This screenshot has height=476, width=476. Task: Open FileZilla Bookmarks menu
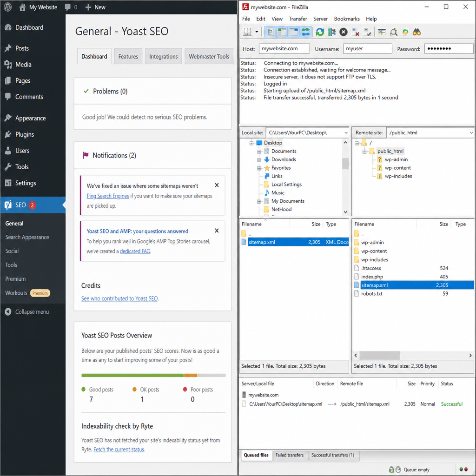coord(347,19)
